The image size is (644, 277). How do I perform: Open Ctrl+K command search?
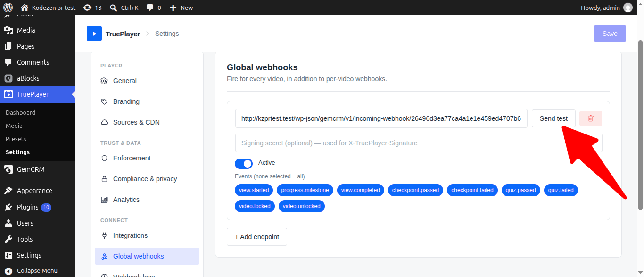click(x=124, y=8)
